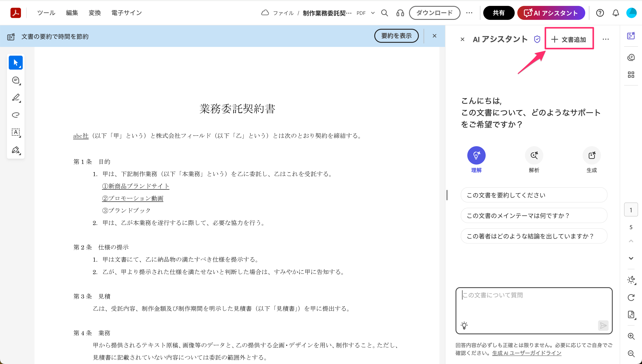The width and height of the screenshot is (642, 364).
Task: Open the 電子サイン menu
Action: [127, 13]
